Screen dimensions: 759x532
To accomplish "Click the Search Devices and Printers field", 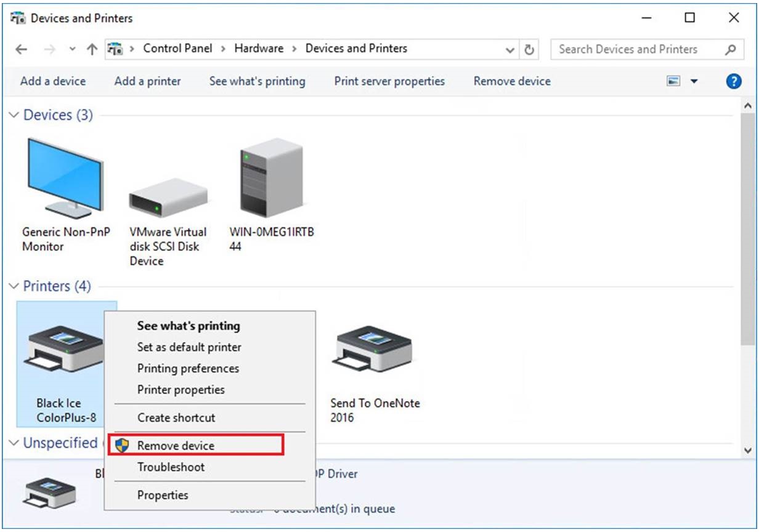I will tap(635, 49).
